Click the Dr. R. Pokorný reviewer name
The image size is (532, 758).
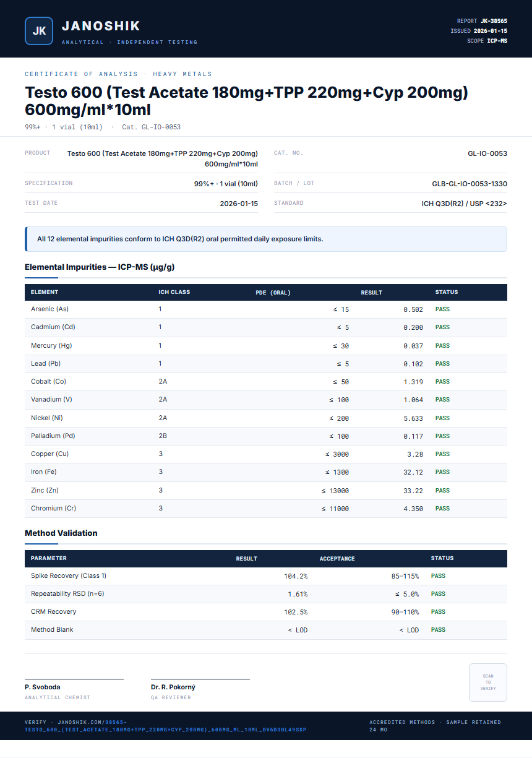(173, 687)
